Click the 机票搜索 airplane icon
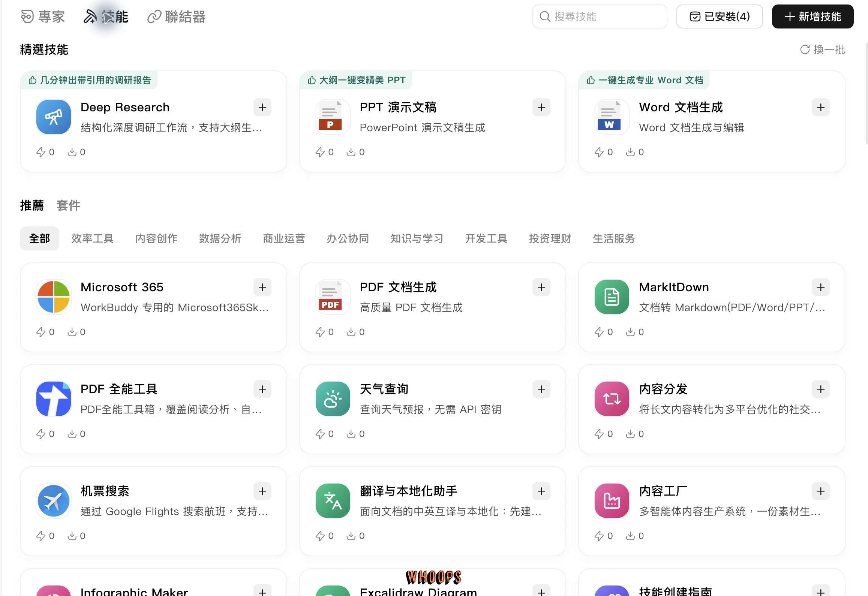The height and width of the screenshot is (596, 868). 54,501
